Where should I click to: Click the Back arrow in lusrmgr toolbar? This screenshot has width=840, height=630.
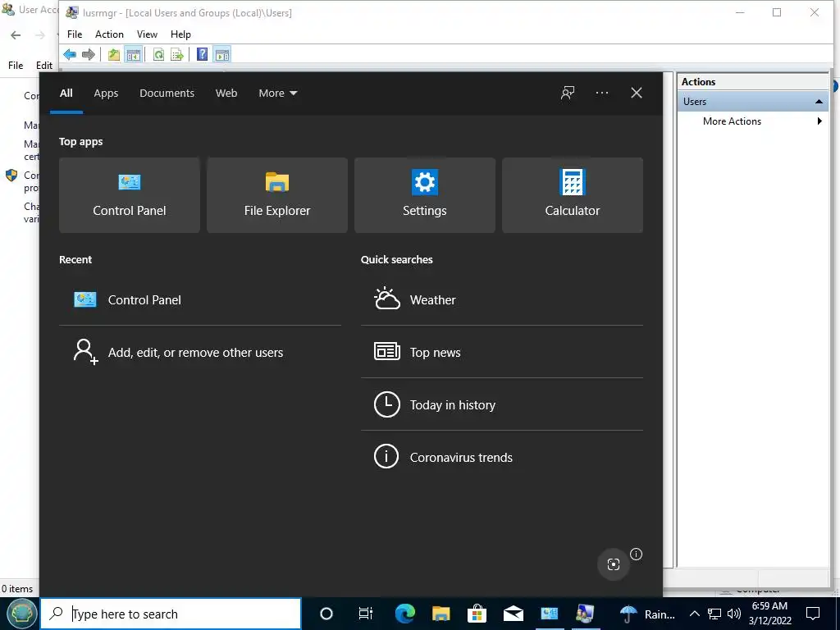coord(70,54)
